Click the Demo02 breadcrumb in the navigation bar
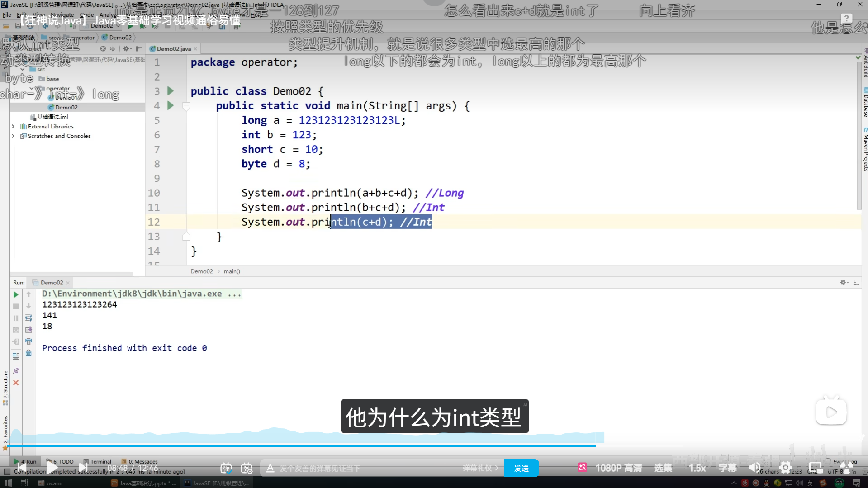This screenshot has width=868, height=488. (x=117, y=38)
